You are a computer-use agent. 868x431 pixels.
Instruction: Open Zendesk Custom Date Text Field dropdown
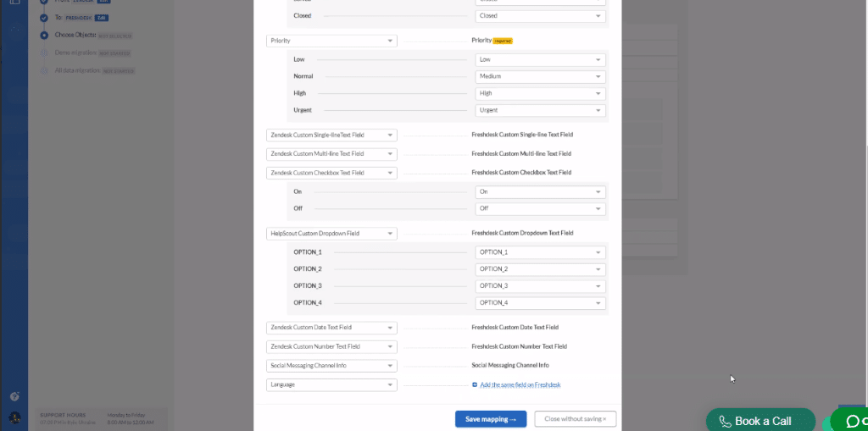click(x=331, y=328)
